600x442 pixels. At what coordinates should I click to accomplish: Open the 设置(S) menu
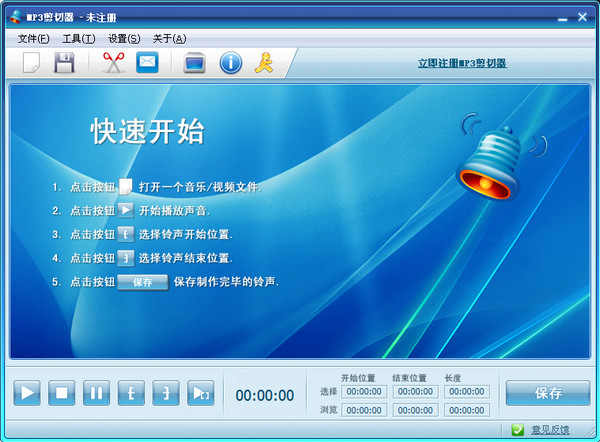coord(124,38)
